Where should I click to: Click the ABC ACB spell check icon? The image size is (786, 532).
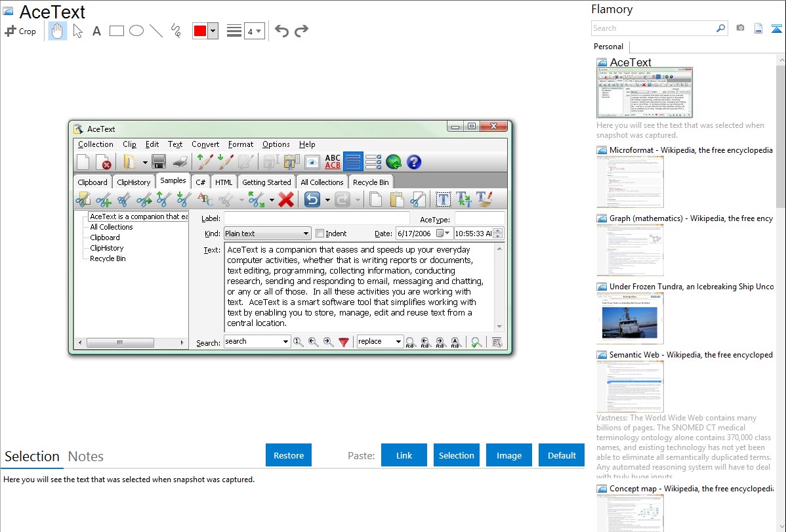(333, 161)
